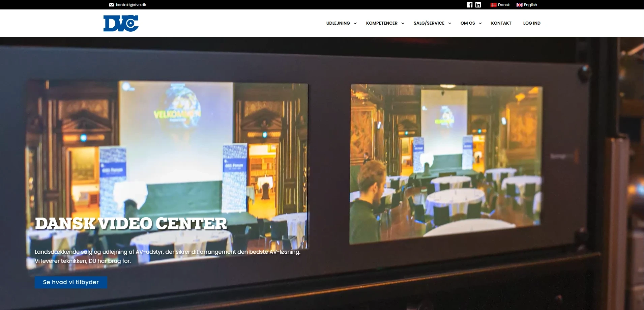Open the Facebook page icon

(x=470, y=5)
